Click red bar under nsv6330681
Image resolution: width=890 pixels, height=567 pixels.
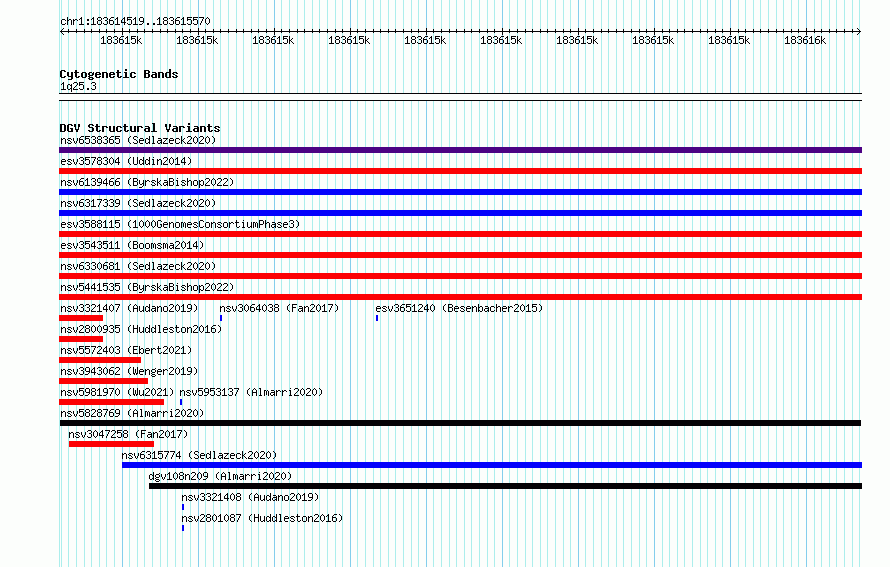click(x=460, y=276)
